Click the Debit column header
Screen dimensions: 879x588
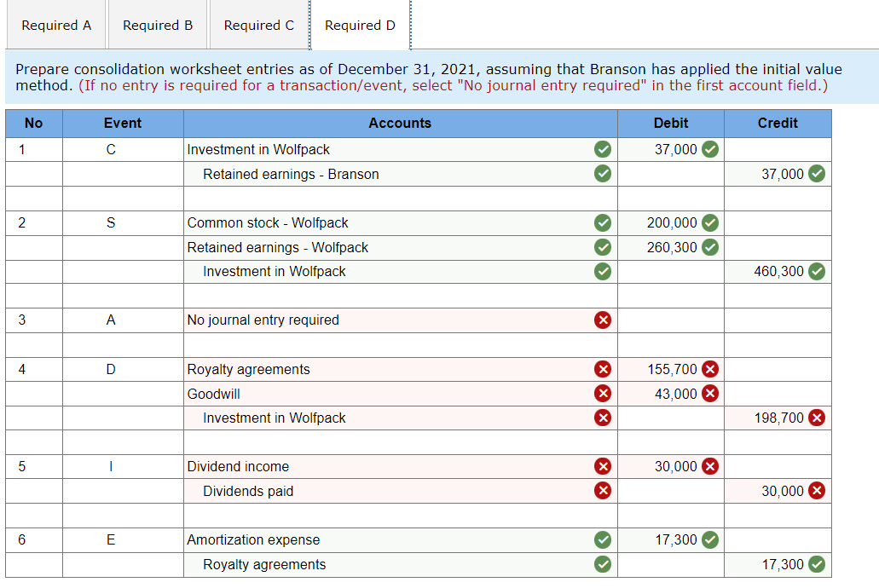670,124
